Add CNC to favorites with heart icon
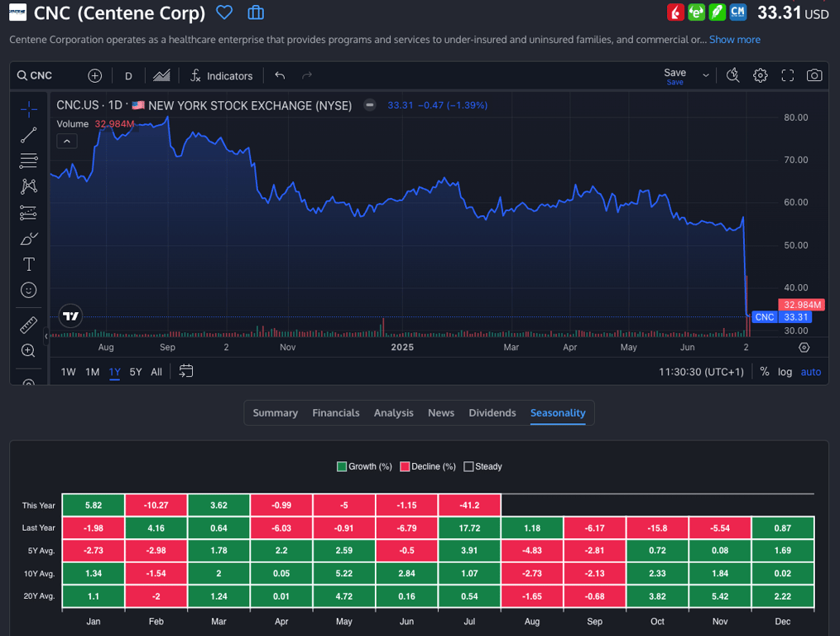This screenshot has width=840, height=636. pos(224,12)
